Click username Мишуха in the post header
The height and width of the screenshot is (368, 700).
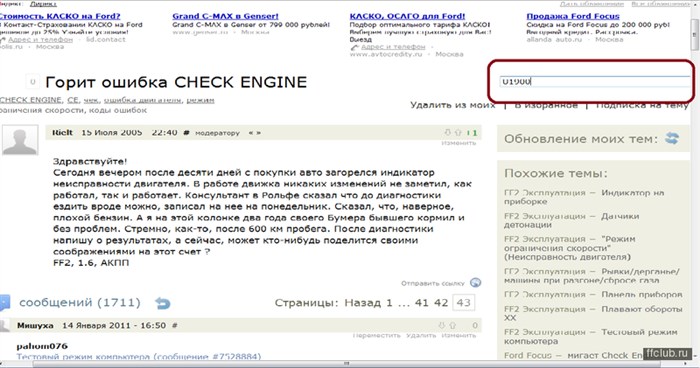[x=35, y=326]
